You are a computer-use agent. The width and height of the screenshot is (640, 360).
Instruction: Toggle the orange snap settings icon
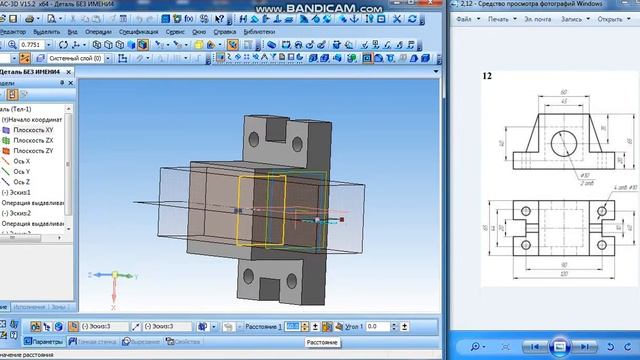click(25, 58)
